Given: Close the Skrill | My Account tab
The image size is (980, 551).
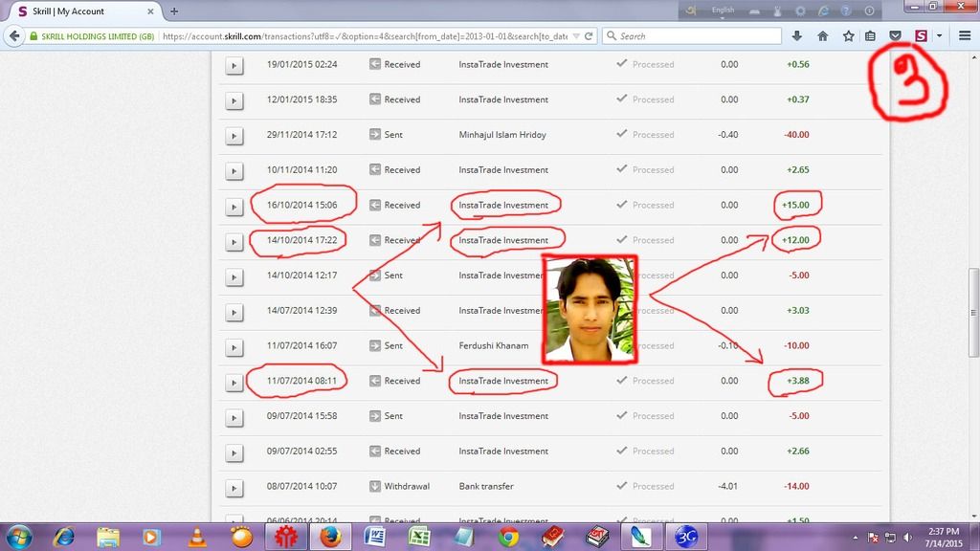Looking at the screenshot, I should 150,11.
